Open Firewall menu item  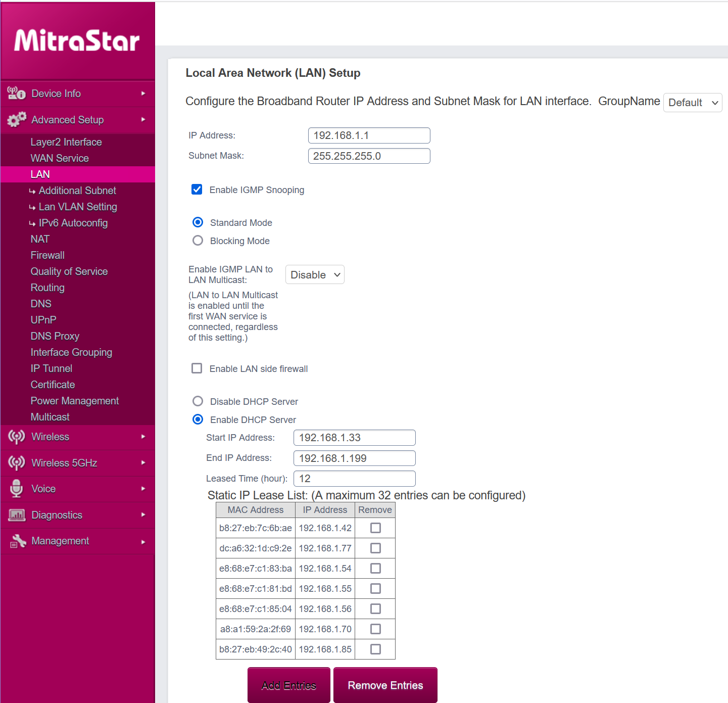tap(47, 255)
